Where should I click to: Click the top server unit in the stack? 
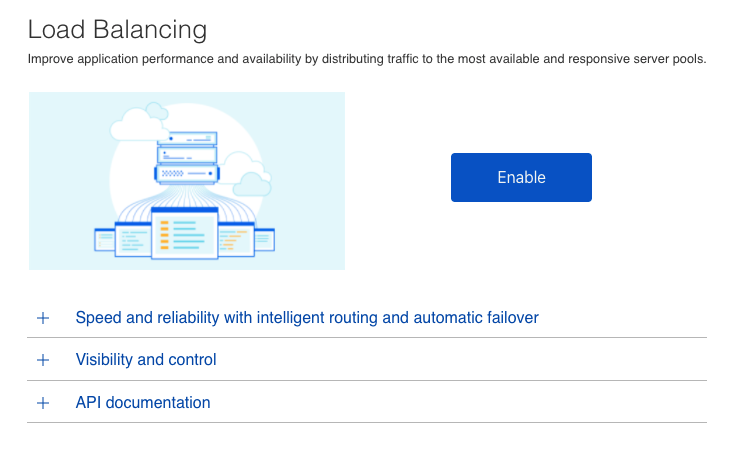(187, 139)
